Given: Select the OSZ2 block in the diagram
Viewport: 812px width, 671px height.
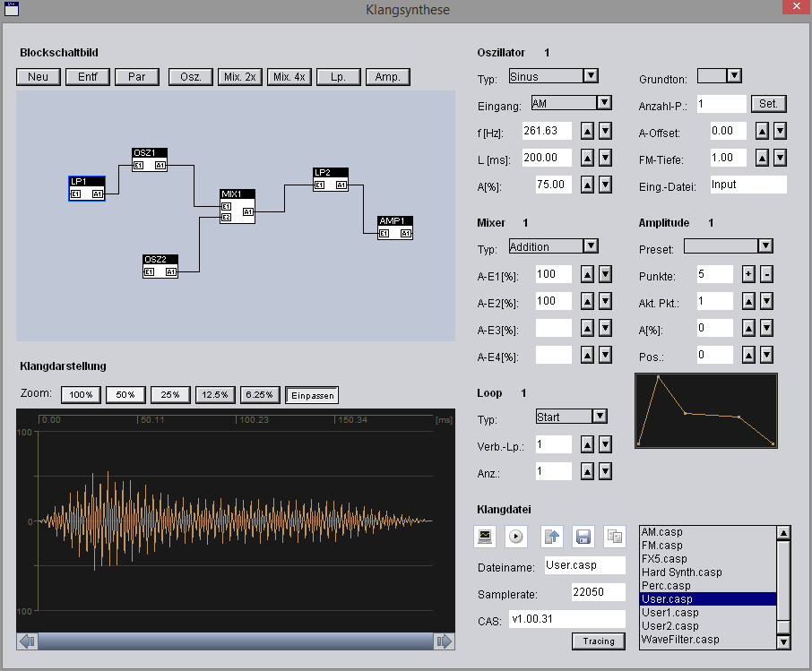Looking at the screenshot, I should [x=160, y=266].
